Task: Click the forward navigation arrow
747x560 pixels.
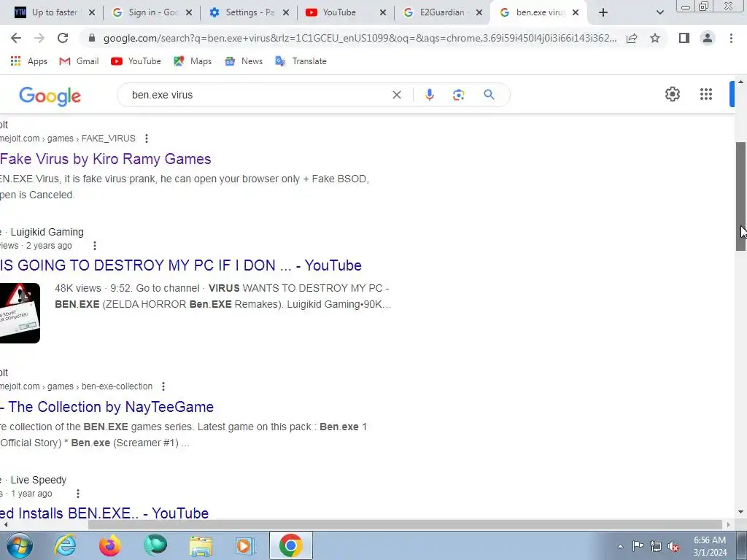Action: pos(39,38)
